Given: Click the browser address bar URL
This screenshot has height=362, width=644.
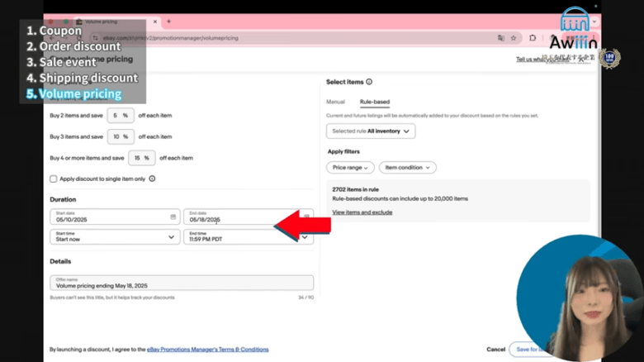Looking at the screenshot, I should [170, 38].
